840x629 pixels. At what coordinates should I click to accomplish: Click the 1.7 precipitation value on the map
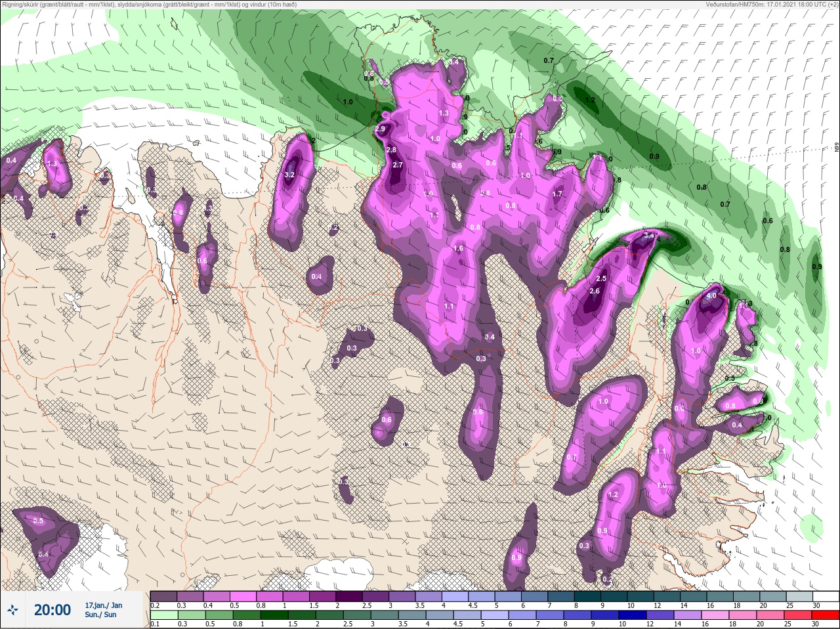[x=557, y=194]
